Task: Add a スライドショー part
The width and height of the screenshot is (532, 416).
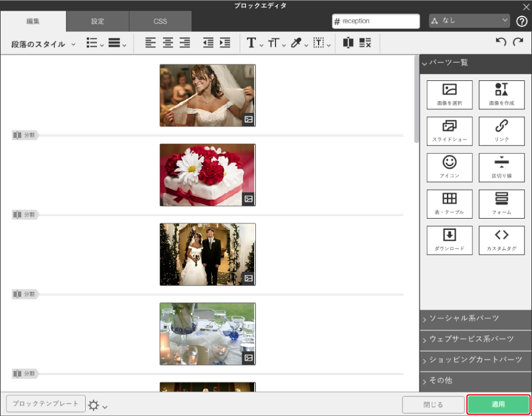Action: tap(450, 131)
